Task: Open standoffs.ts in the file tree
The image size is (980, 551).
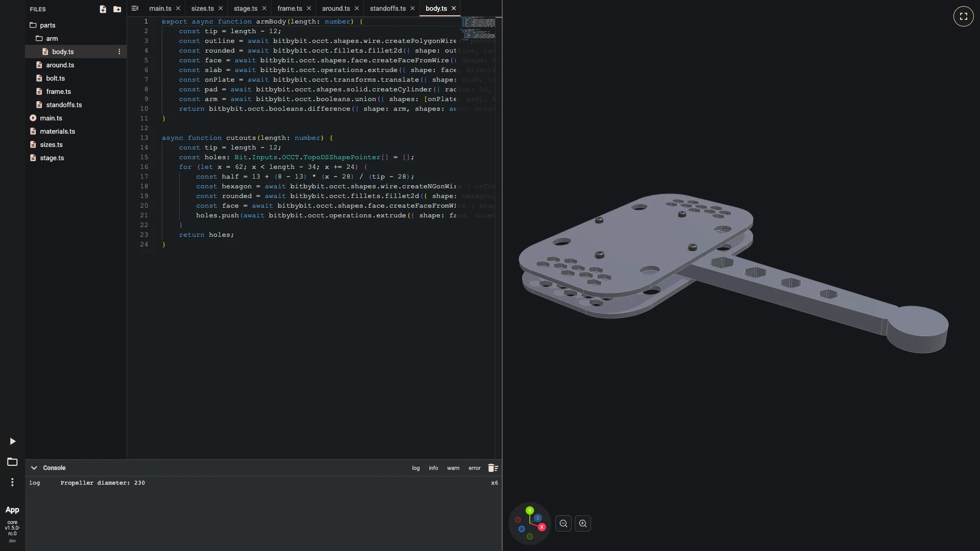Action: click(x=76, y=105)
